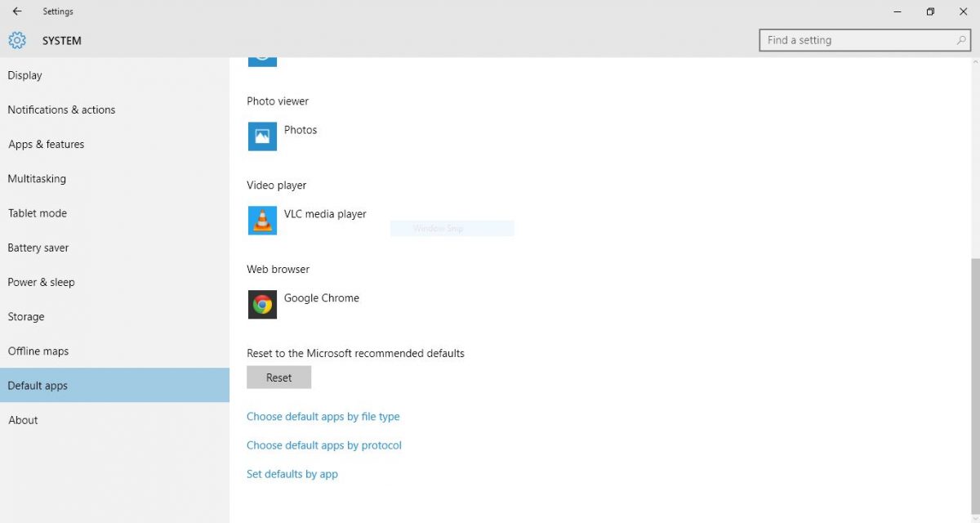This screenshot has width=980, height=523.
Task: Open the Display settings section
Action: click(x=24, y=75)
